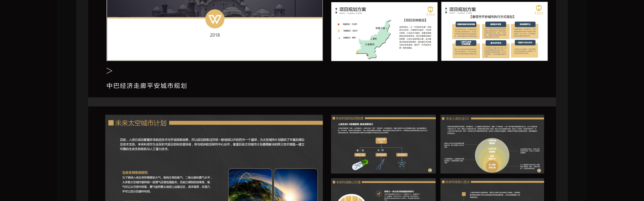Screen dimensions: 644x201
Task: Open the 中巴经济走廊平安城市规划 title
Action: point(147,86)
